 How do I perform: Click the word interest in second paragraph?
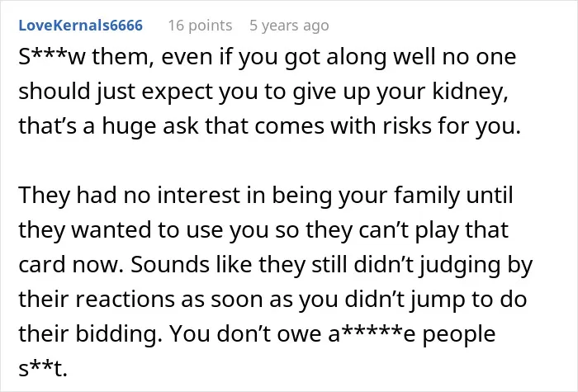tap(199, 196)
